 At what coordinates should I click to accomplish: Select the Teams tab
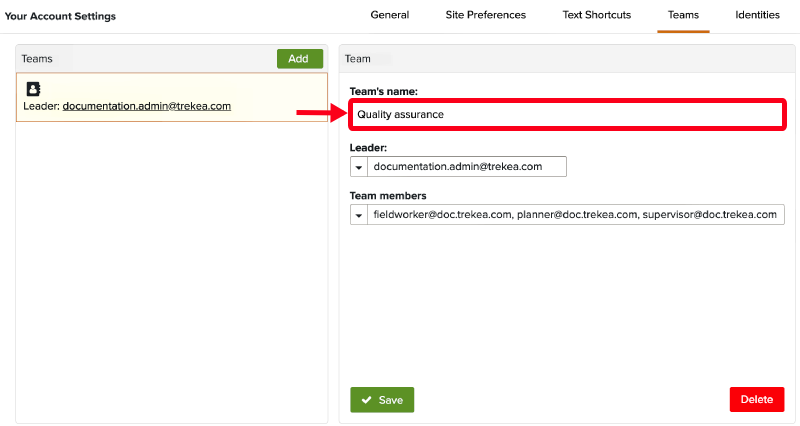tap(683, 16)
